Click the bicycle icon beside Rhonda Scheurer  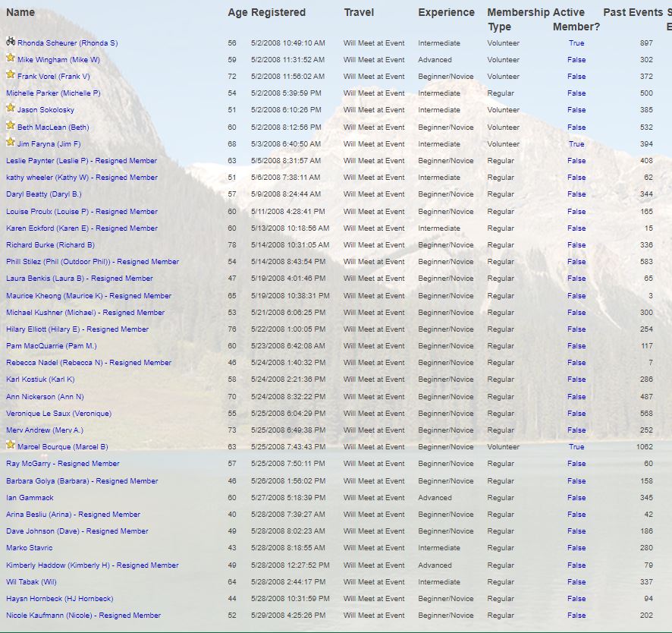(x=11, y=42)
